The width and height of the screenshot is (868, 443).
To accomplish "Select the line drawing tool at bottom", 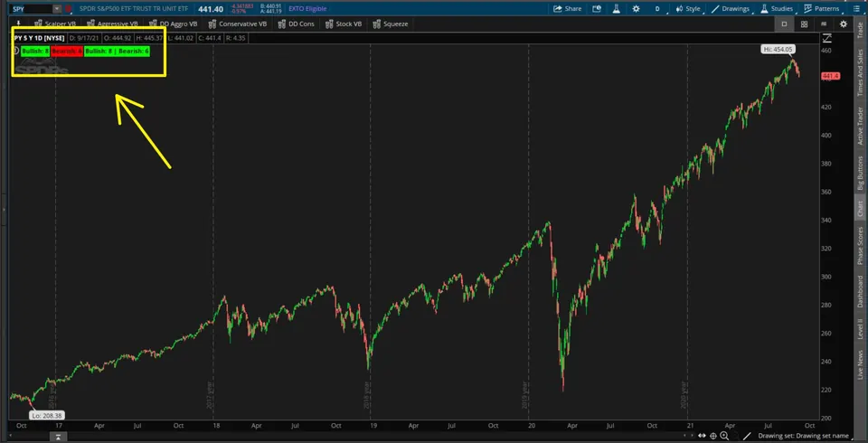I will (x=747, y=436).
